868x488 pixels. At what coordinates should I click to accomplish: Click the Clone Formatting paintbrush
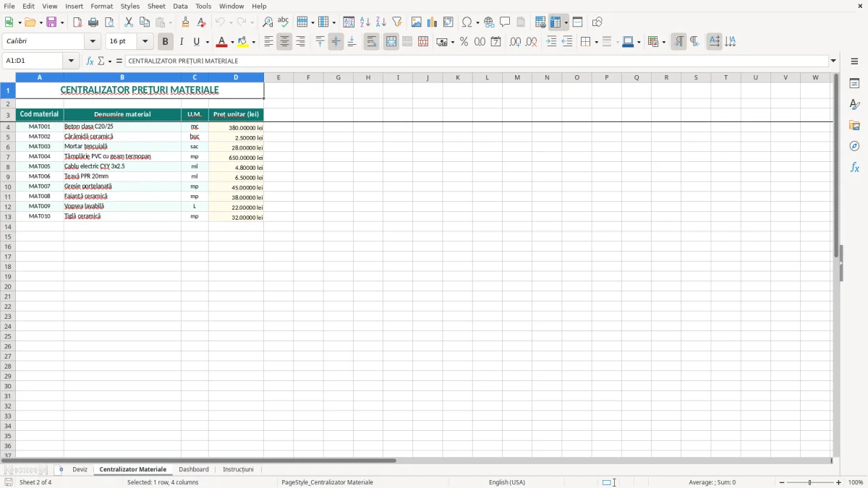pyautogui.click(x=185, y=22)
